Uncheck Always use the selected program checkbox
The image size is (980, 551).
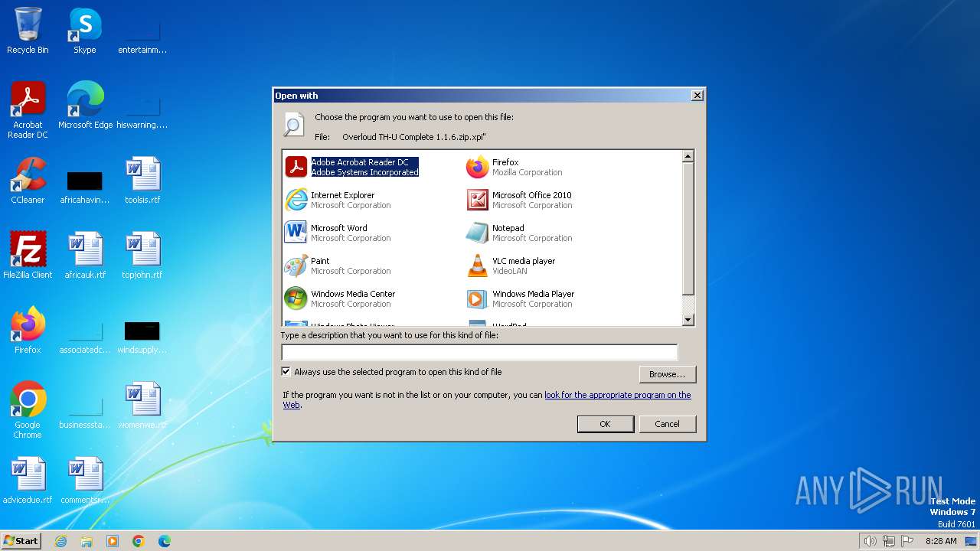click(x=286, y=372)
